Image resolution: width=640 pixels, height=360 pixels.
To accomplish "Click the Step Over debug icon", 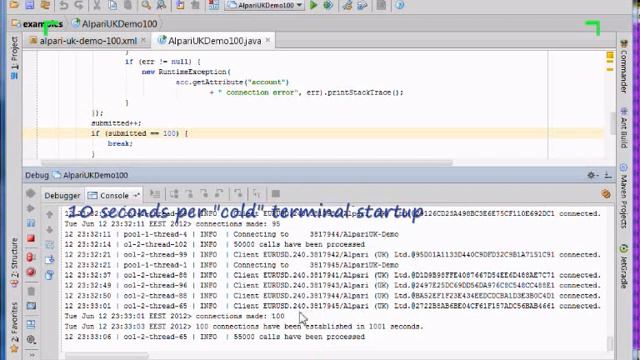I will [174, 194].
